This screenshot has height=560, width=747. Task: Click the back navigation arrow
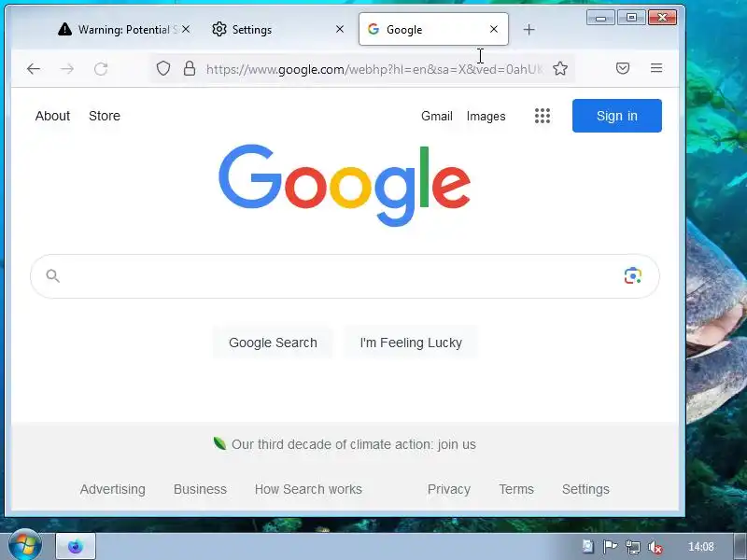click(34, 69)
